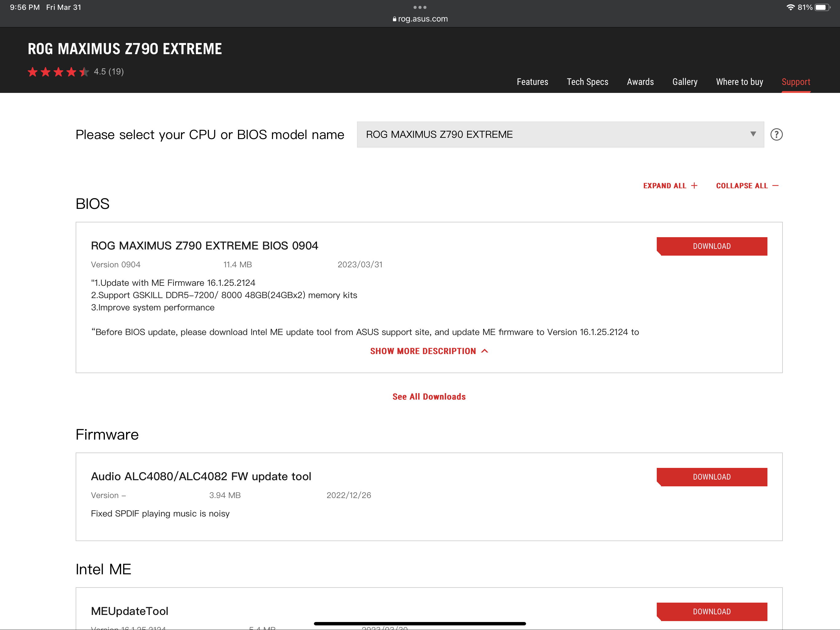The height and width of the screenshot is (630, 840).
Task: Click 'Update with ME Firmware 16.1.25.2124' line
Action: (173, 283)
